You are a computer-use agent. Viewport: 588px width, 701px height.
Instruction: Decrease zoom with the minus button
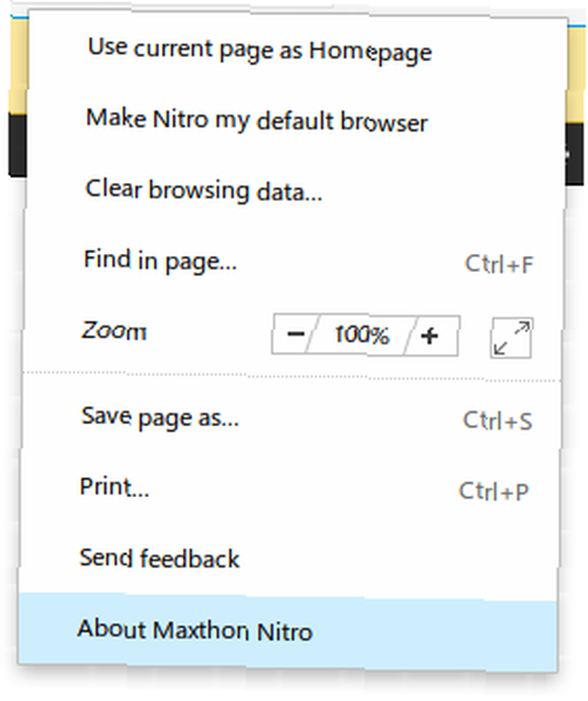point(295,334)
